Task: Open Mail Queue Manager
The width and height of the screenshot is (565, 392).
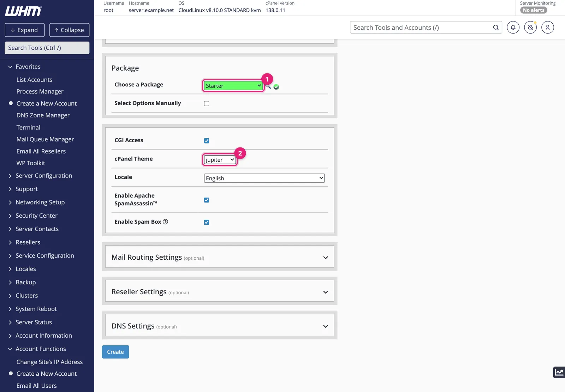Action: [45, 139]
